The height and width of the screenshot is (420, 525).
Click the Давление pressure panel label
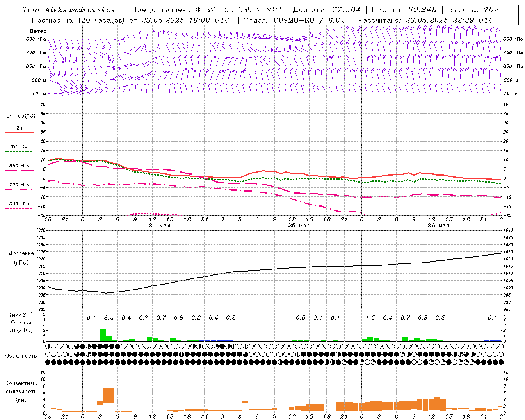pyautogui.click(x=21, y=253)
